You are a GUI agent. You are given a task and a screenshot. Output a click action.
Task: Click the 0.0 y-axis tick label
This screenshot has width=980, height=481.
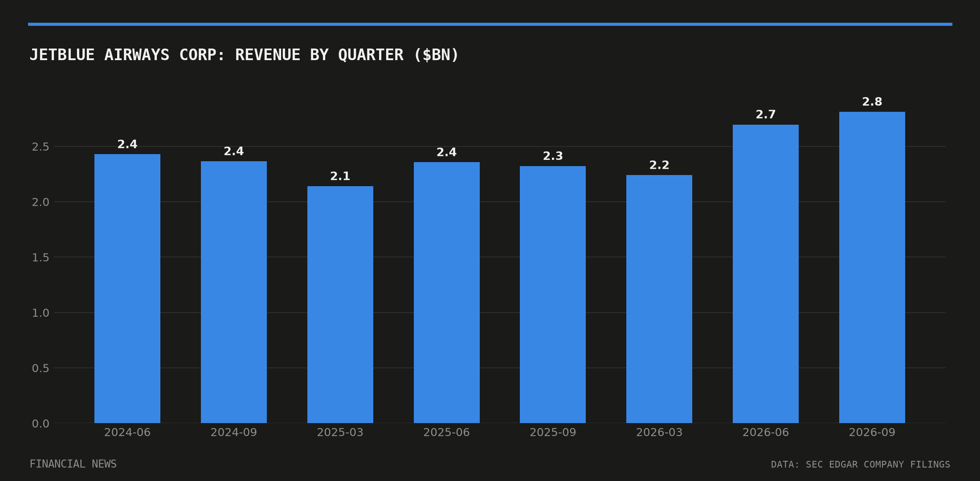click(x=41, y=424)
